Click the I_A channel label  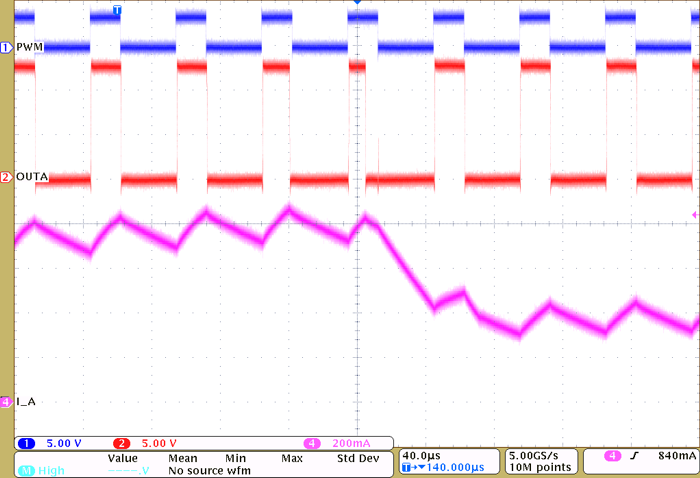pos(26,402)
